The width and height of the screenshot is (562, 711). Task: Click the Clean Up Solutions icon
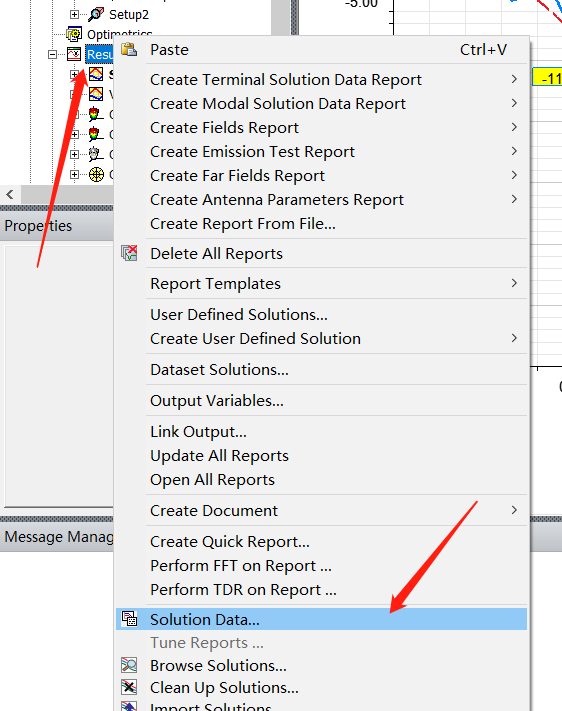129,687
